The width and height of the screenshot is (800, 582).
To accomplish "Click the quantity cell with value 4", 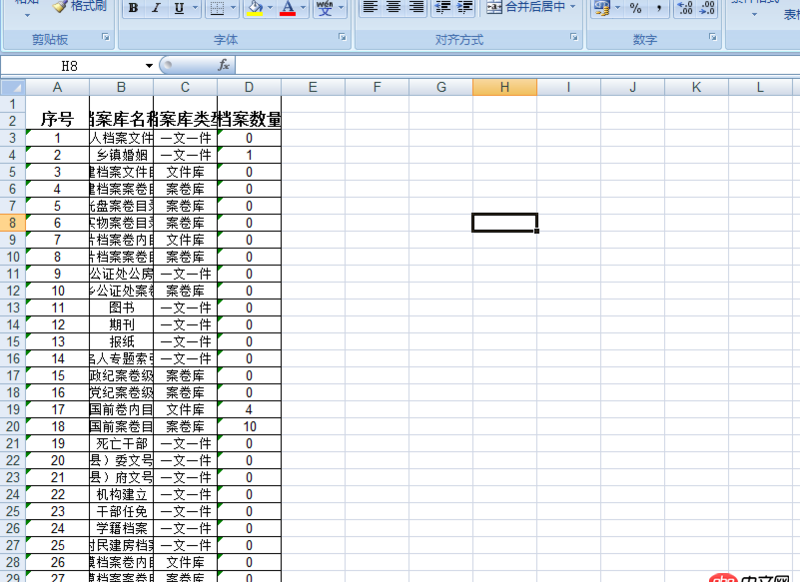I will (x=249, y=410).
